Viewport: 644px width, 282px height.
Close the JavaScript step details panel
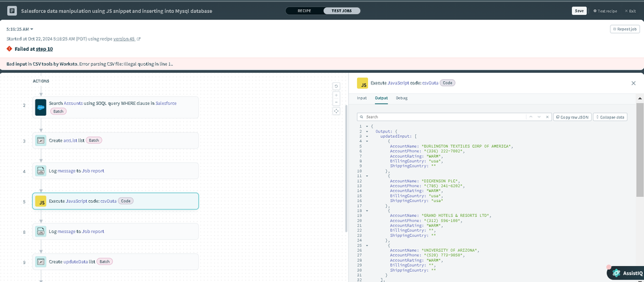(633, 83)
